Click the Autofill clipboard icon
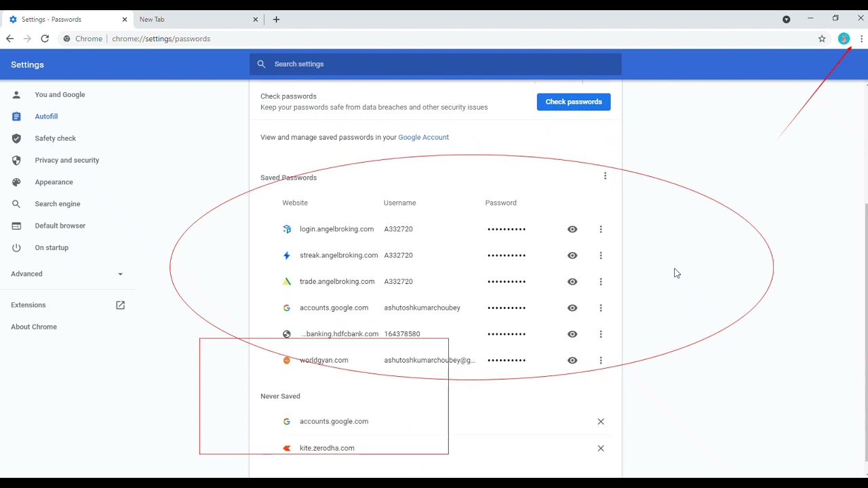The image size is (868, 488). 16,117
